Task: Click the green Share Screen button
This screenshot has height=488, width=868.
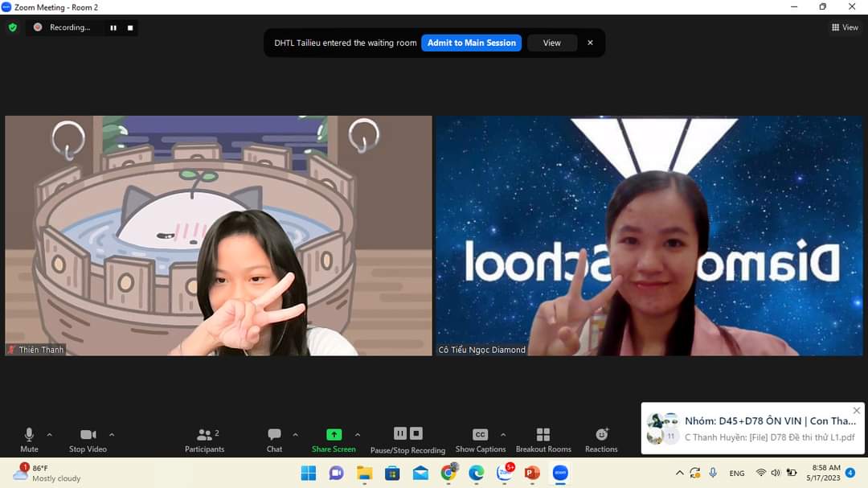Action: point(334,440)
